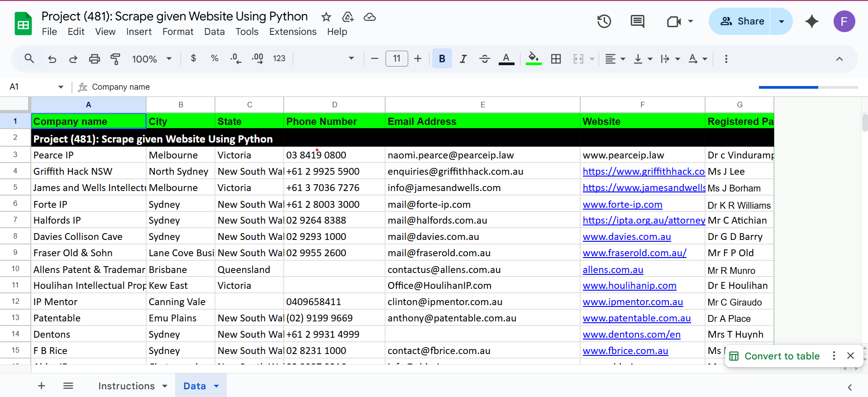This screenshot has height=397, width=868.
Task: Open allens.com.au link
Action: click(613, 270)
